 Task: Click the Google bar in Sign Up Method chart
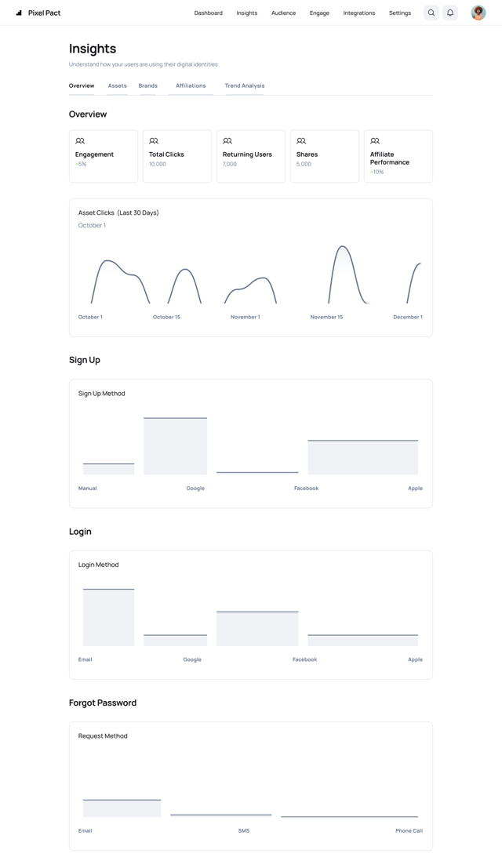pos(176,446)
